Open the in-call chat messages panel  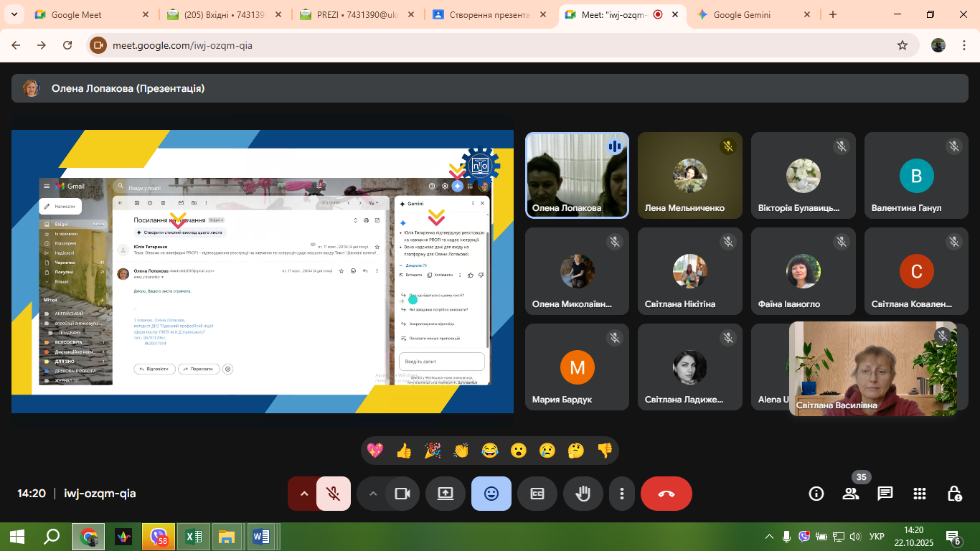[x=885, y=494]
